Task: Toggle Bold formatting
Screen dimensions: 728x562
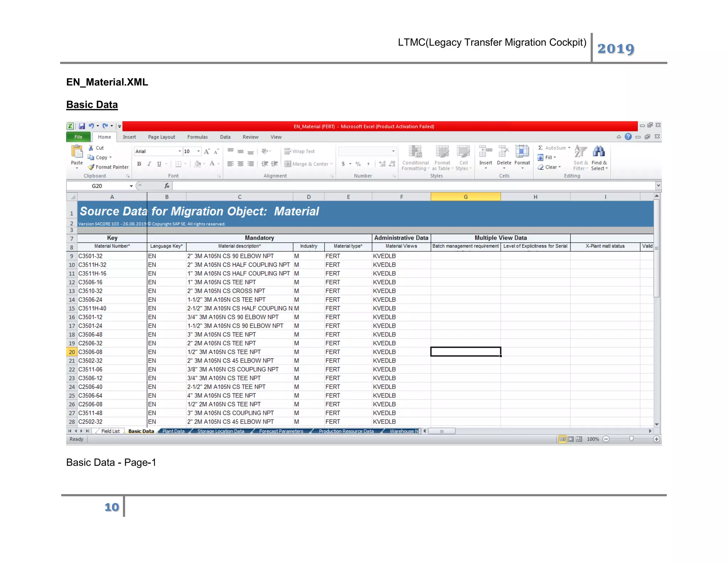Action: point(139,164)
